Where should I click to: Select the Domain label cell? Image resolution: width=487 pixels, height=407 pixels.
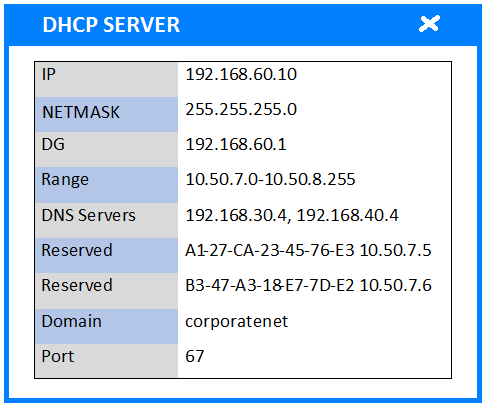pyautogui.click(x=106, y=326)
